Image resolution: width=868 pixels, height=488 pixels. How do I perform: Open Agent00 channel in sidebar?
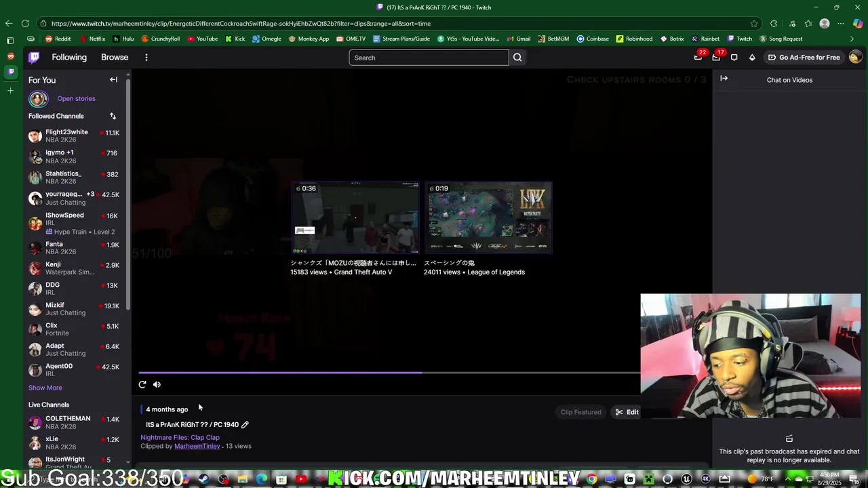coord(75,369)
